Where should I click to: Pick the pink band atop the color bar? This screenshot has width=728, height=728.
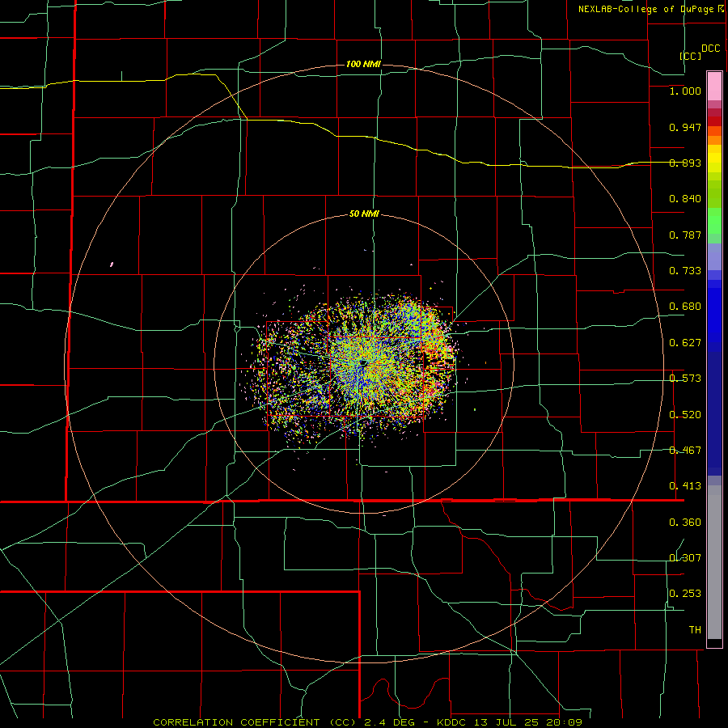tap(714, 86)
